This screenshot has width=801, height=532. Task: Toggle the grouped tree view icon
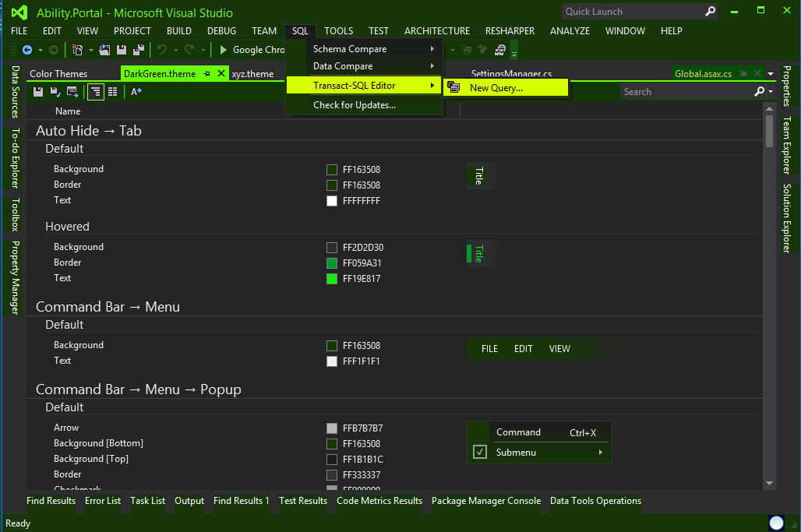click(96, 91)
